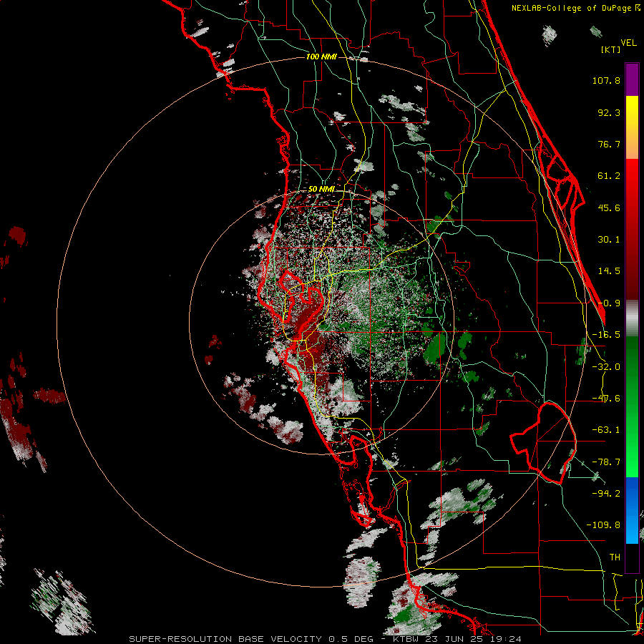Select the 30.1 scale value
644x644 pixels.
609,240
